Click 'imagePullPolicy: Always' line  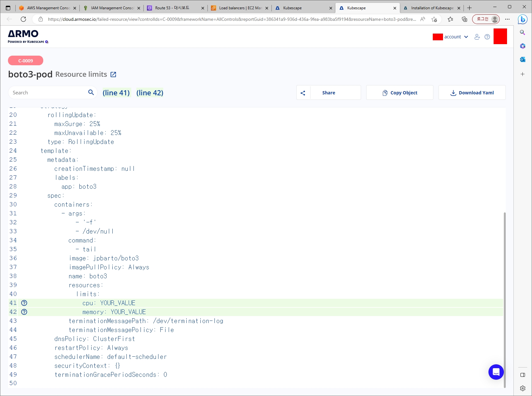click(109, 267)
